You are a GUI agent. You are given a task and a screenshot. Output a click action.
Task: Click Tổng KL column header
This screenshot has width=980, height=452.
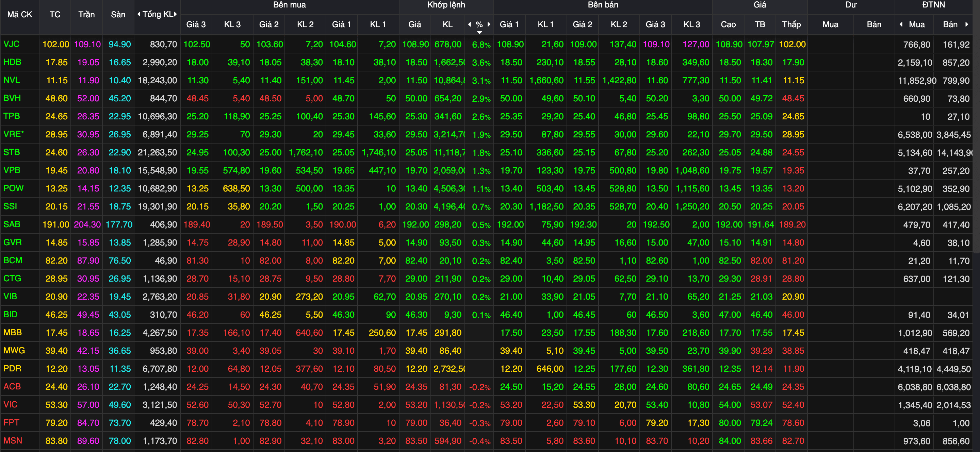click(x=158, y=14)
